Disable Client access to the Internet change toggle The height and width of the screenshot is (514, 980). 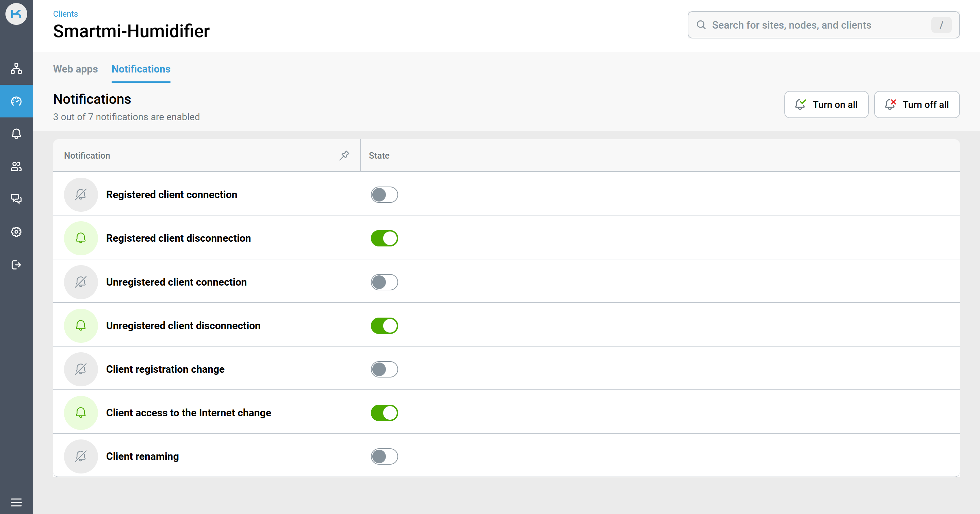click(x=384, y=413)
